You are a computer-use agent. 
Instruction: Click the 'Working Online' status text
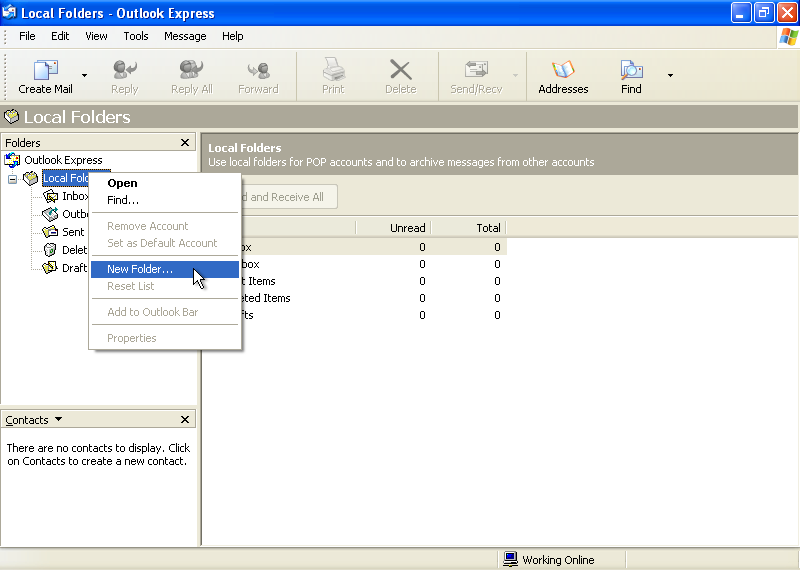click(558, 560)
